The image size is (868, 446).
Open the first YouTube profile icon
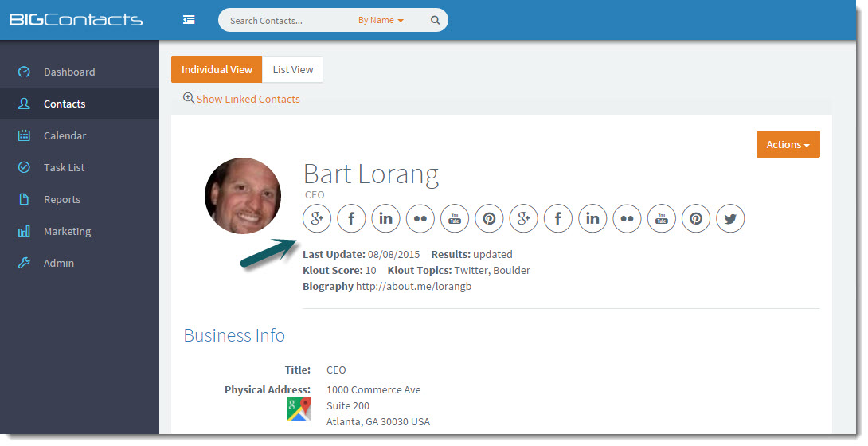coord(455,218)
